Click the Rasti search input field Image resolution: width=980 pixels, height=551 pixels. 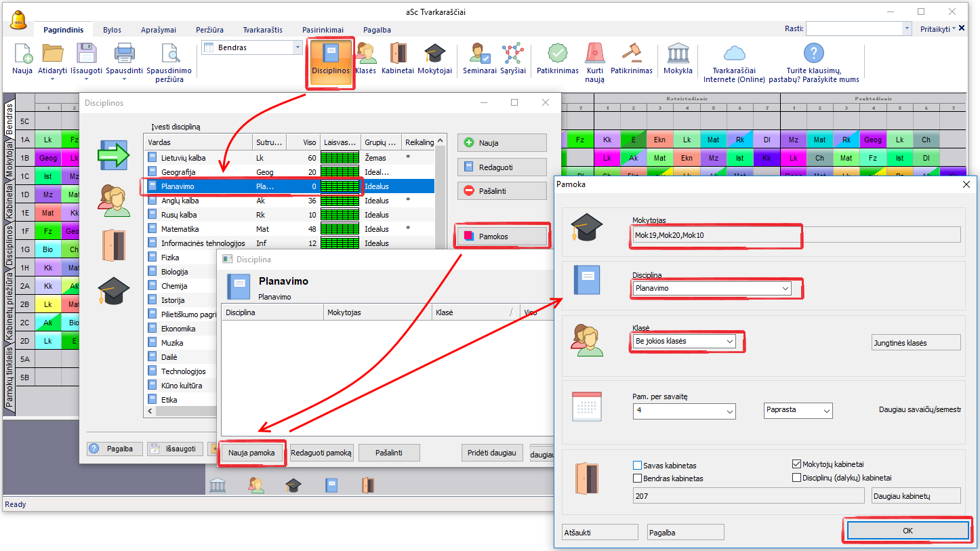[854, 28]
